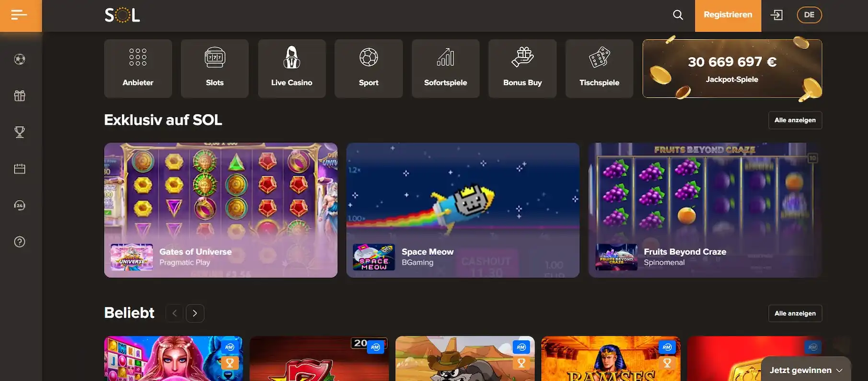Click the Space Meow small logo
Viewport: 868px width, 381px height.
tap(374, 257)
